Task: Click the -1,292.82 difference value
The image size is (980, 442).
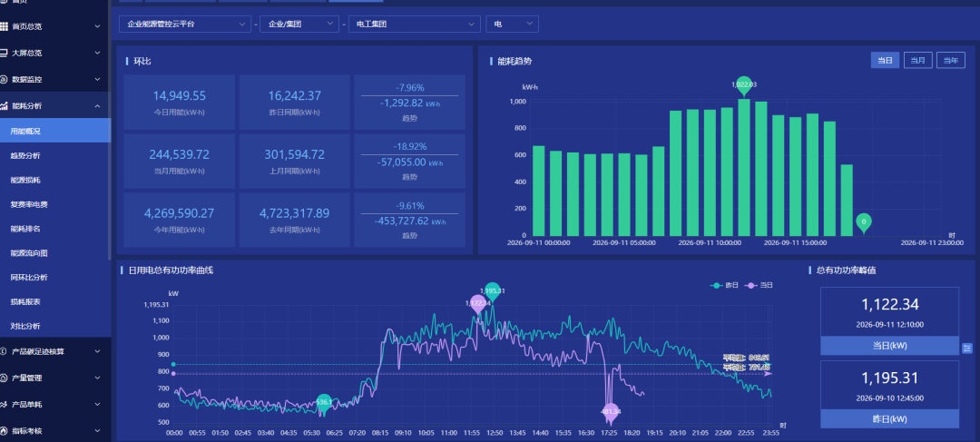Action: (401, 103)
